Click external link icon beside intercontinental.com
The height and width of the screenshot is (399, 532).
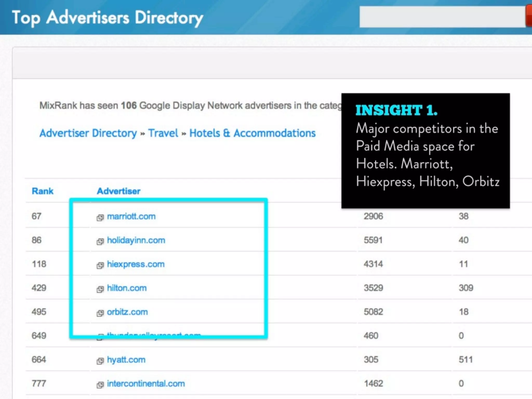click(100, 385)
